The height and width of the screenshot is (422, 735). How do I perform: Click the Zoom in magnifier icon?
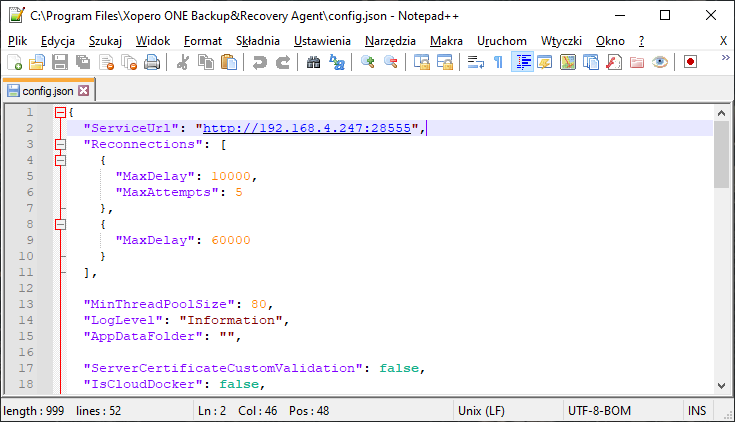point(368,62)
